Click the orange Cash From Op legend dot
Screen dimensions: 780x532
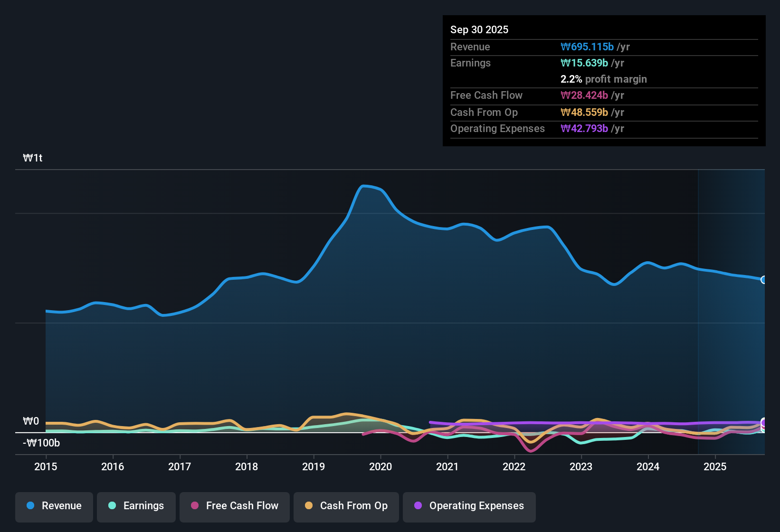tap(309, 506)
